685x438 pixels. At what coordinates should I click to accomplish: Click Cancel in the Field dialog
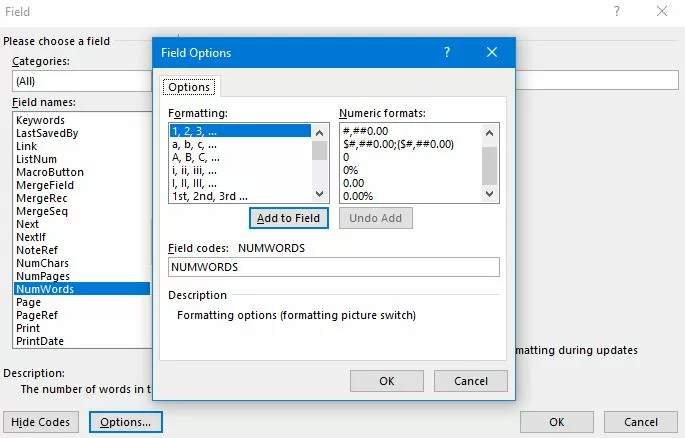(640, 422)
